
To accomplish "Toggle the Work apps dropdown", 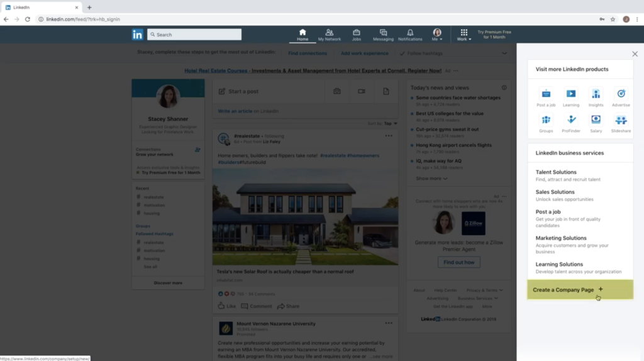I will (x=464, y=35).
